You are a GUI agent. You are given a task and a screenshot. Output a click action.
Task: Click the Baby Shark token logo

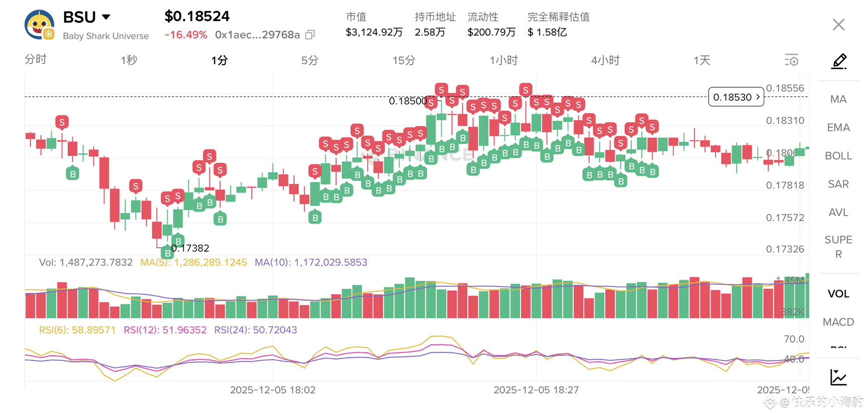40,25
